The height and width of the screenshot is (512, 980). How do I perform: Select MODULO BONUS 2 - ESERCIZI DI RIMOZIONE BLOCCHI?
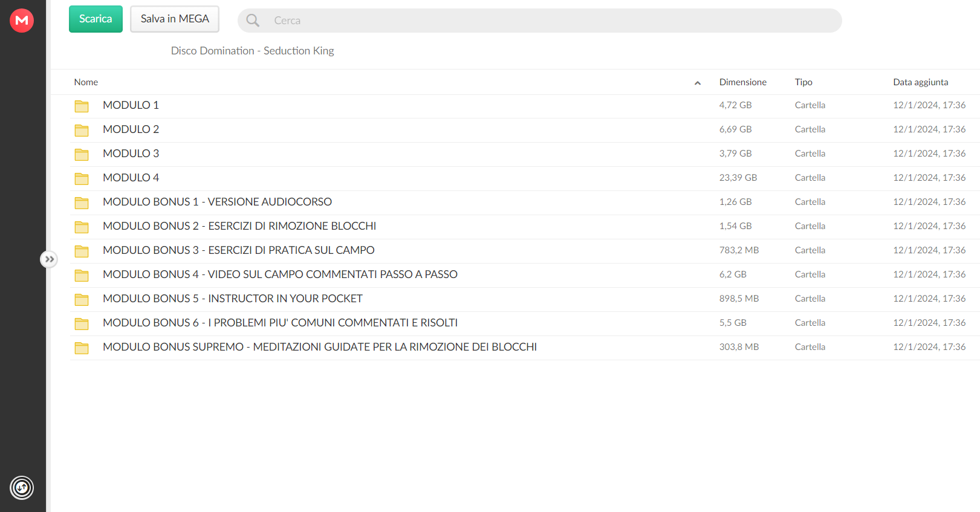coord(239,226)
